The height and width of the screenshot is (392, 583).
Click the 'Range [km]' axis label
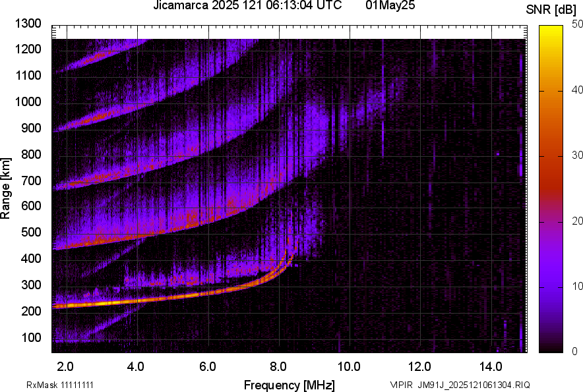click(x=5, y=188)
